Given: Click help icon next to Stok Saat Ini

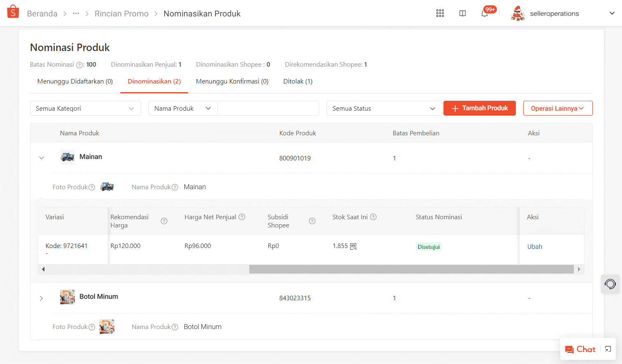Looking at the screenshot, I should (373, 217).
